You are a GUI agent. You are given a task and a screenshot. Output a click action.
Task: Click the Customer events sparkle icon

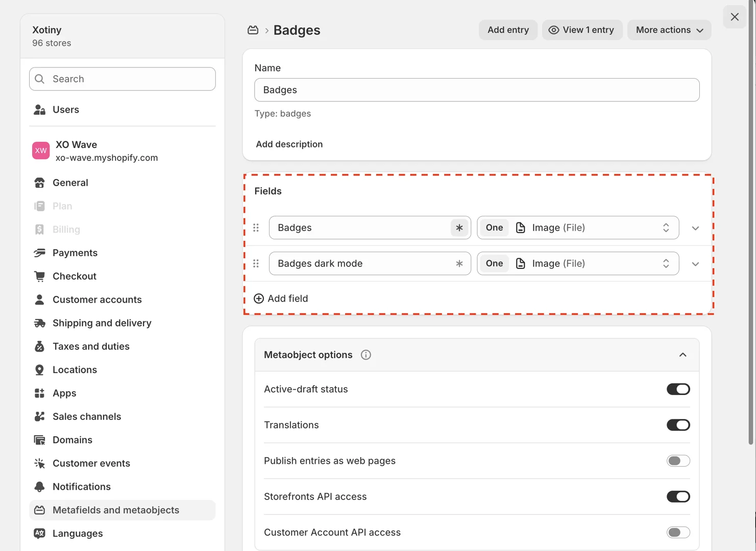(x=40, y=463)
